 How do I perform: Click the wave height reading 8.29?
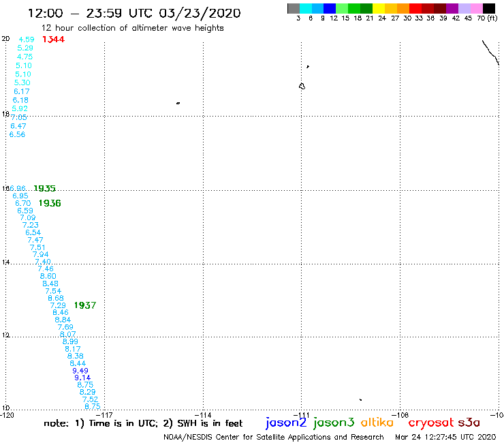[87, 392]
